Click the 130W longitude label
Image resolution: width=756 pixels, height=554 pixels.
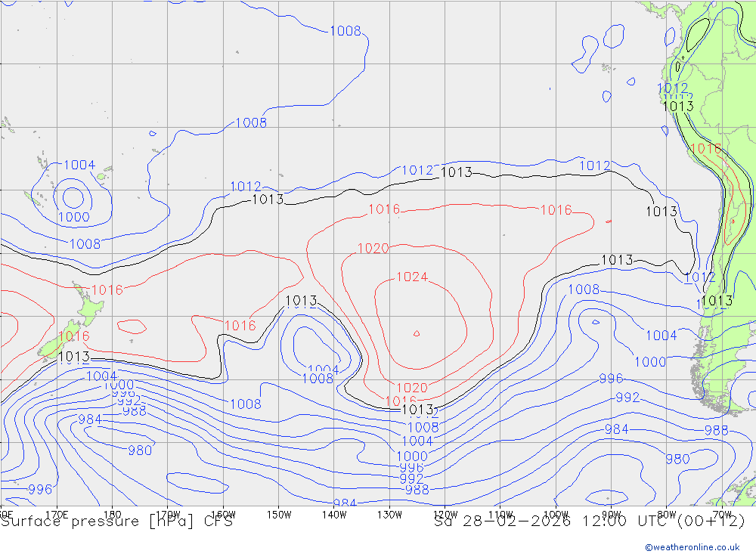coord(389,515)
